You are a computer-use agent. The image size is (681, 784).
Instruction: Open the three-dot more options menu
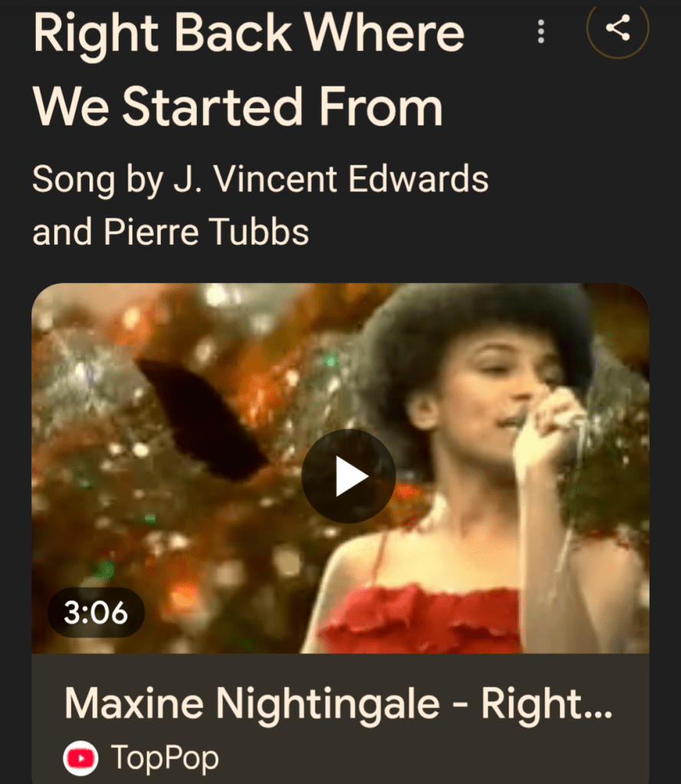[x=541, y=32]
